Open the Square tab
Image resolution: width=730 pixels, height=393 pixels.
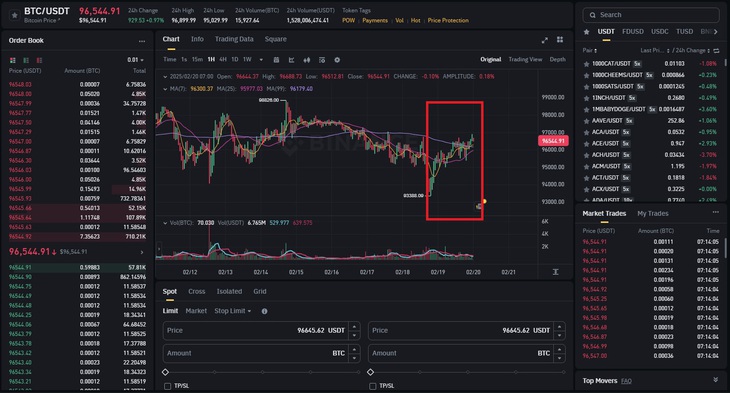tap(276, 39)
